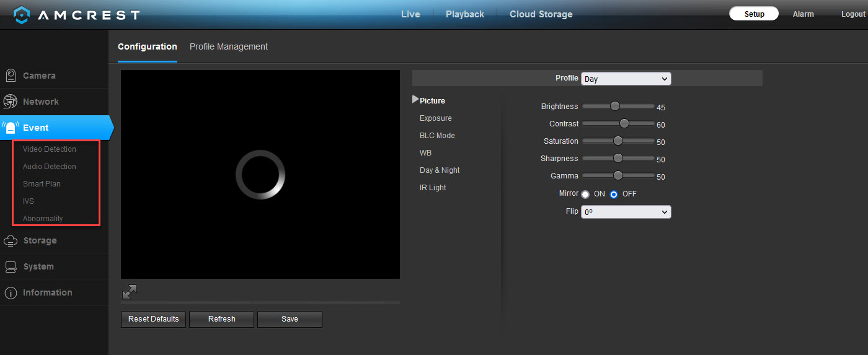Select the Exposure settings section

(436, 118)
